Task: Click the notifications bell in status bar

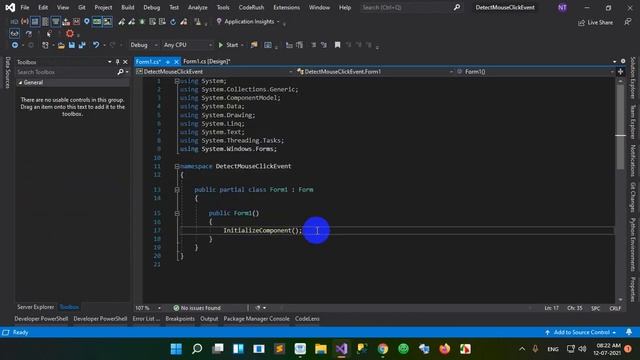Action: coord(629,332)
